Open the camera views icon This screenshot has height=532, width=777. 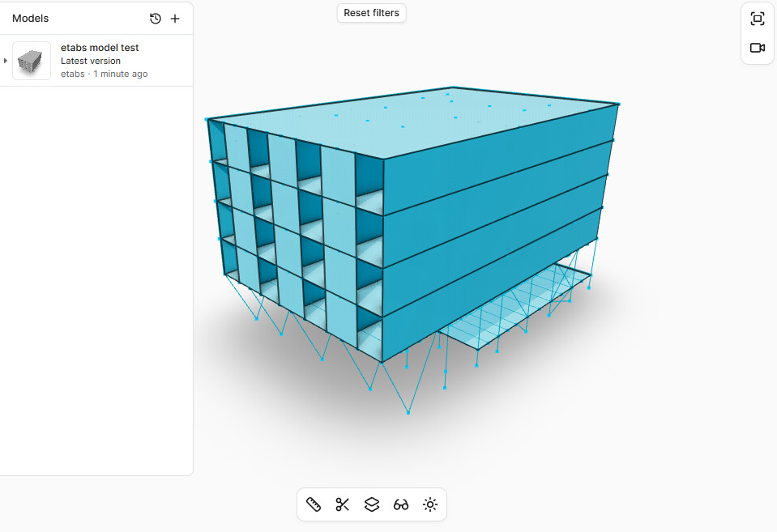click(757, 48)
